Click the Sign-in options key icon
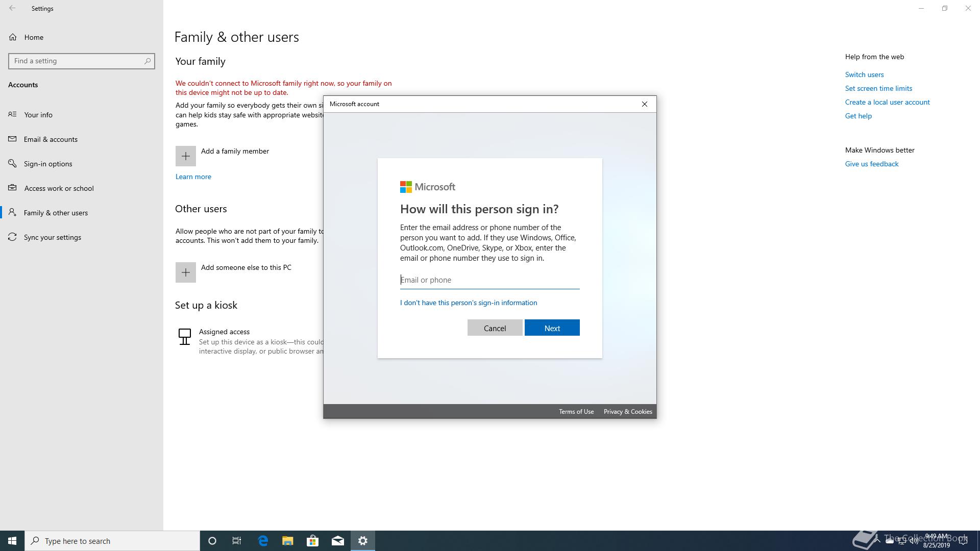 click(13, 164)
